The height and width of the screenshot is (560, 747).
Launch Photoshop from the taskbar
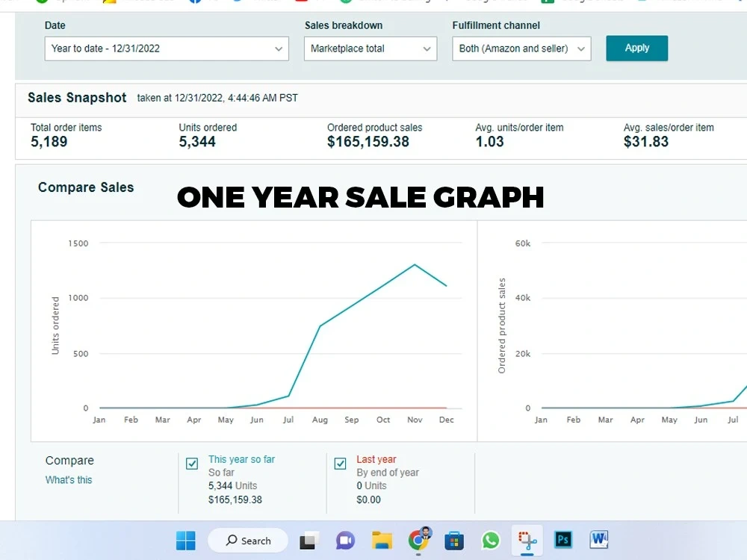coord(563,540)
